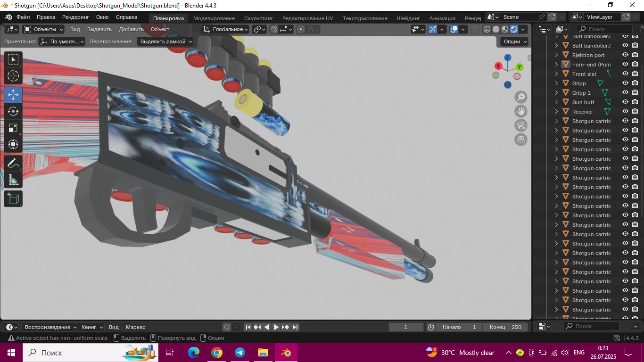The width and height of the screenshot is (644, 362).
Task: Hide Receiver object eye icon
Action: coord(626,112)
